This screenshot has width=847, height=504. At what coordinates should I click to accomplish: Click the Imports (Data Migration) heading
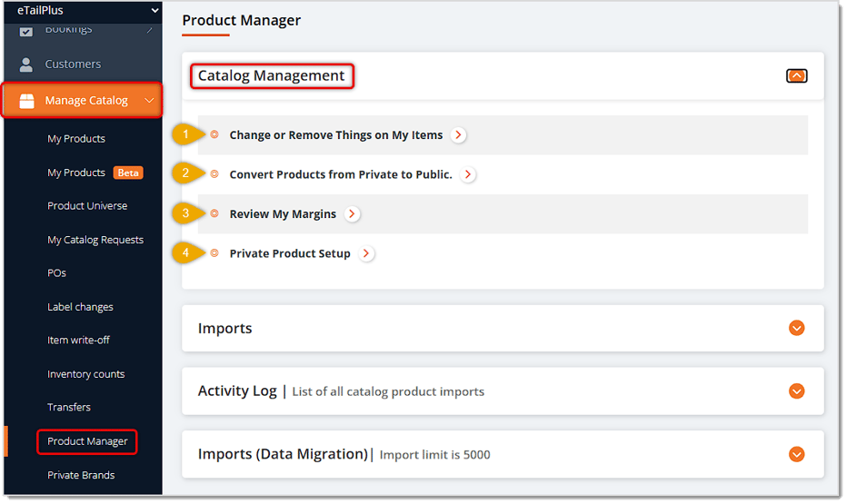pos(283,454)
